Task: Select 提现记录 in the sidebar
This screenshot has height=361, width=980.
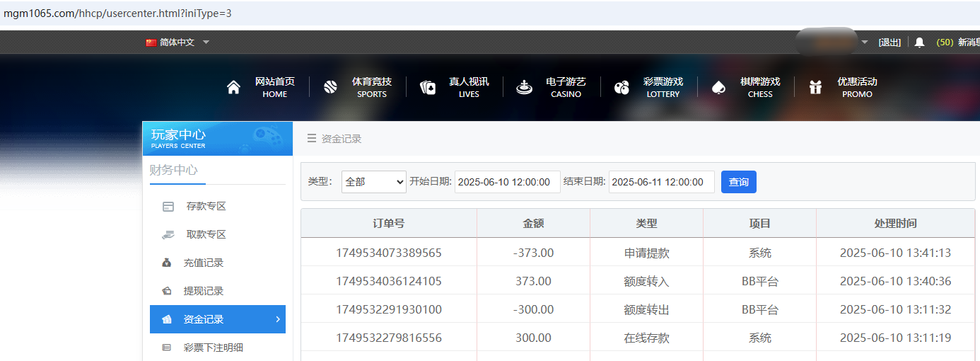Action: 203,292
